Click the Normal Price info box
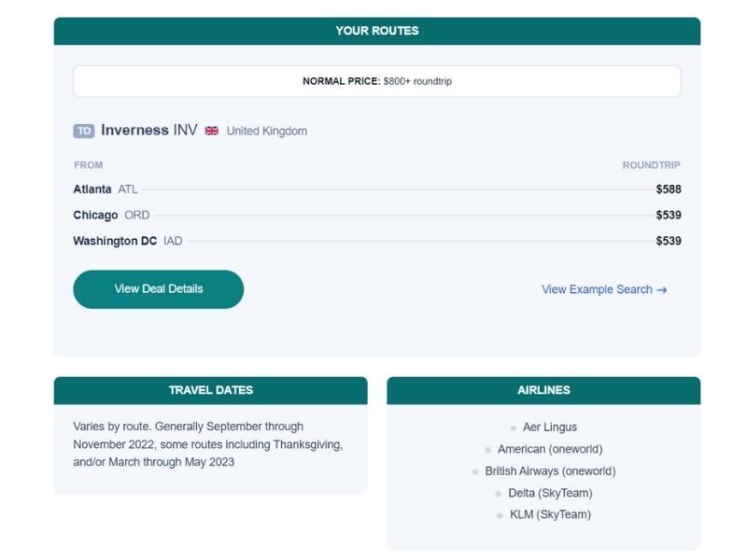The width and height of the screenshot is (747, 560). tap(377, 81)
